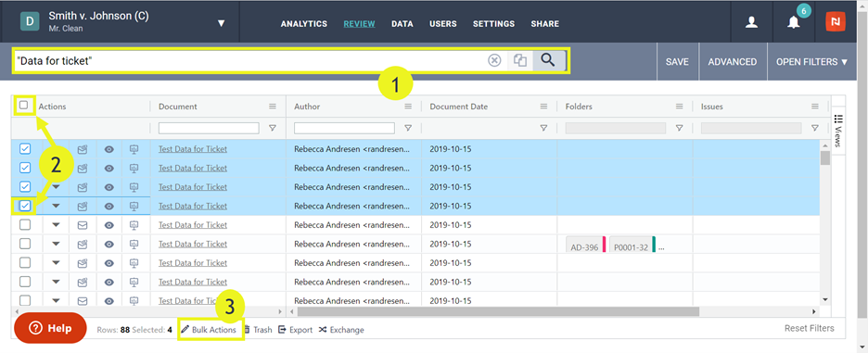Click the coding icon in the last highlighted row
Screen dimensions: 868x353
point(83,206)
